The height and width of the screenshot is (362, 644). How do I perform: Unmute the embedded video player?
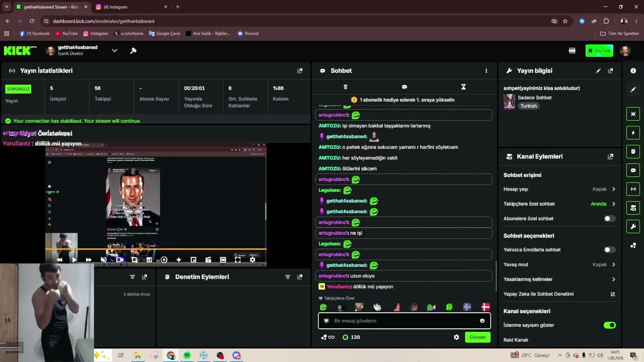point(104,260)
